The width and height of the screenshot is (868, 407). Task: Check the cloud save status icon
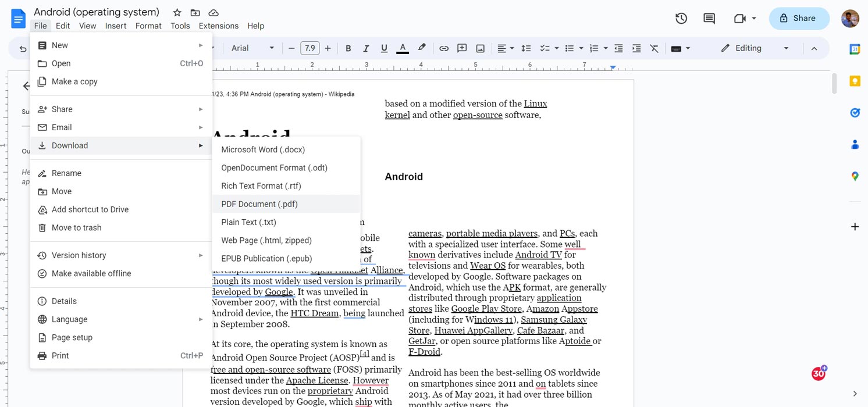pos(213,12)
